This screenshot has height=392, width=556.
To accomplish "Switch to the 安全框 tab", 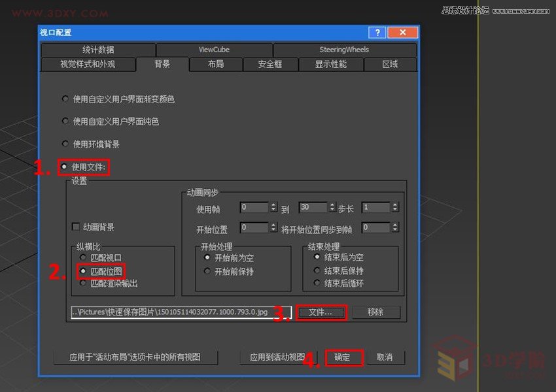I will [x=271, y=65].
